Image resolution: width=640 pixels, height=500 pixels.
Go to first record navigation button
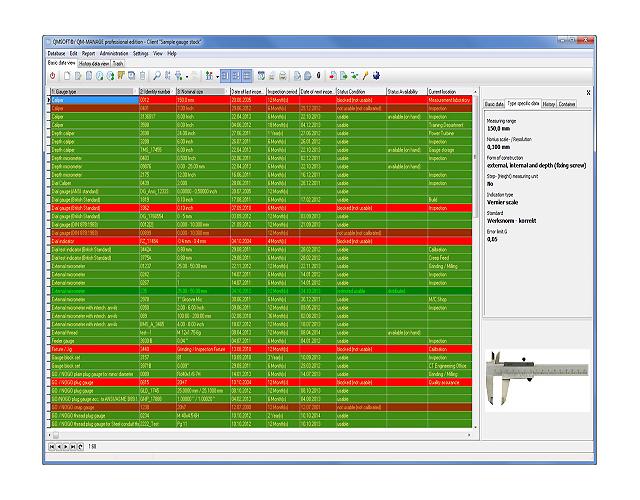[51, 447]
